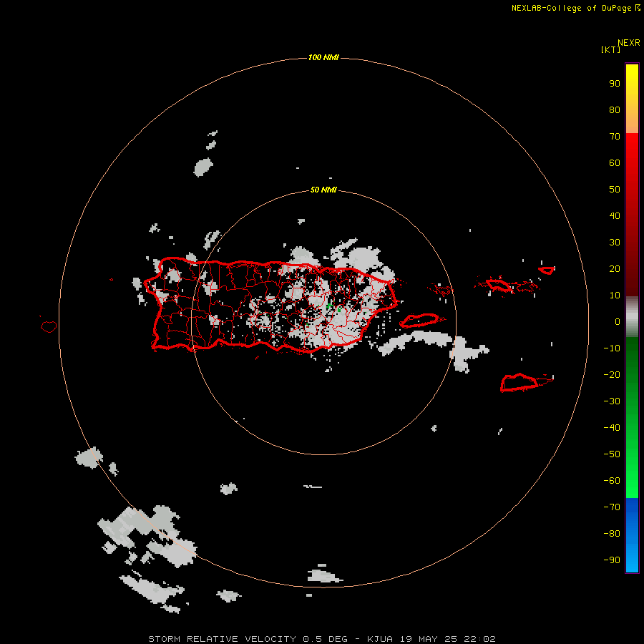This screenshot has width=644, height=644.
Task: Pick the blue segment of color bar
Action: click(632, 535)
